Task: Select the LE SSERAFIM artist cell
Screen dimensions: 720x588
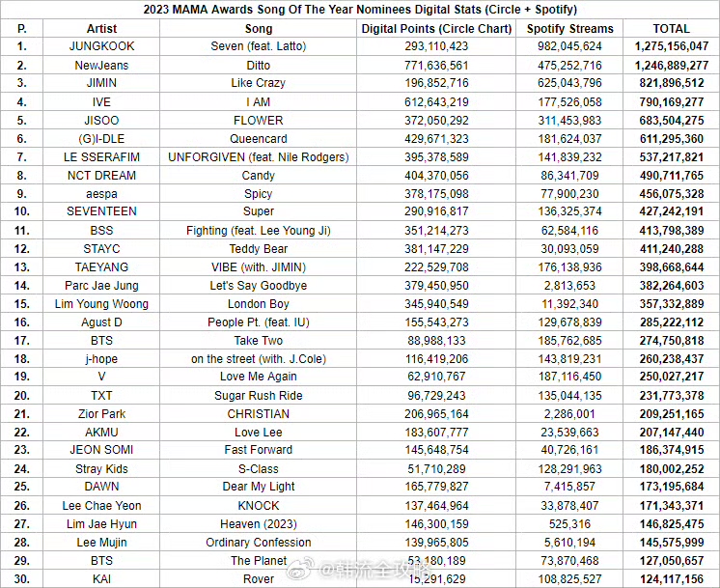Action: click(101, 157)
